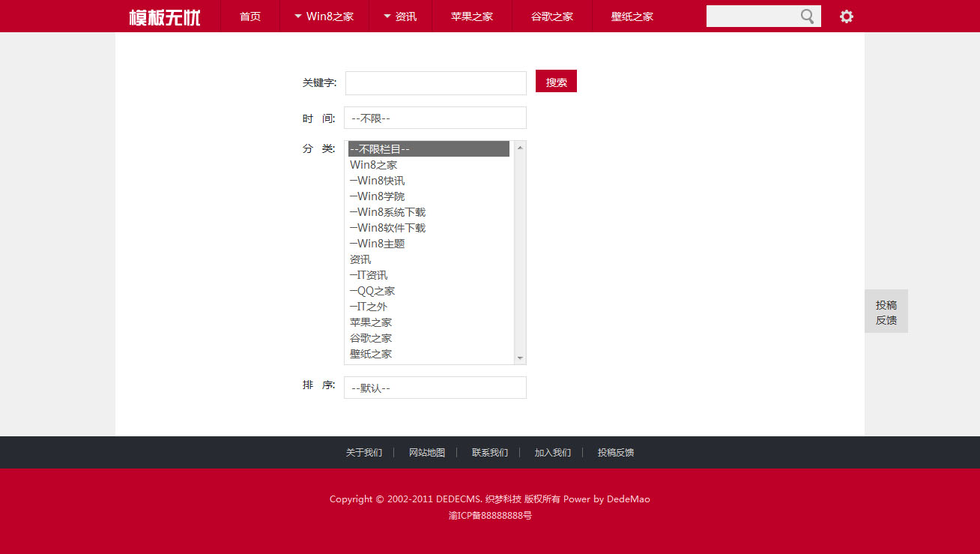The image size is (980, 554).
Task: Open the 苹果之家 navigation item
Action: [472, 16]
